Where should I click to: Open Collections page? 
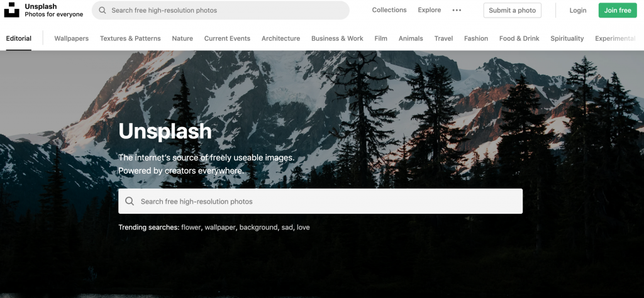[389, 10]
